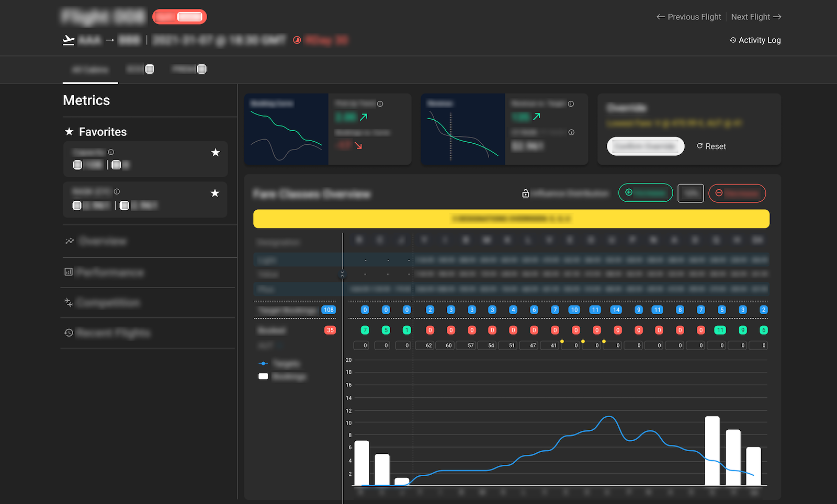Unstar the top Favorites metric card
837x504 pixels.
point(215,153)
